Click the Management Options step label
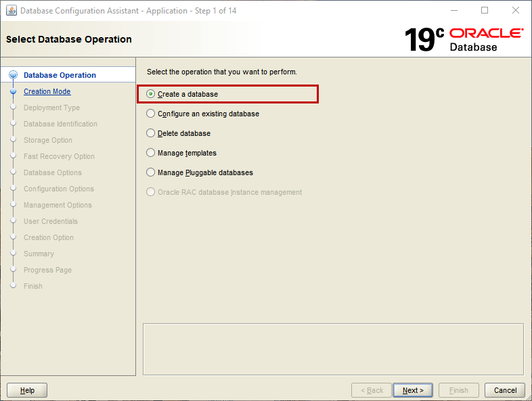 58,206
